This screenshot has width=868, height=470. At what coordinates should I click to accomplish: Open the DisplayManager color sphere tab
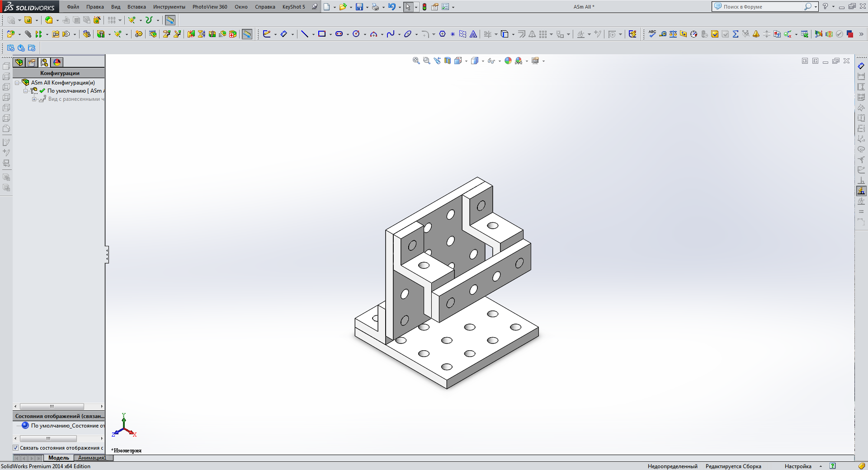(x=57, y=62)
